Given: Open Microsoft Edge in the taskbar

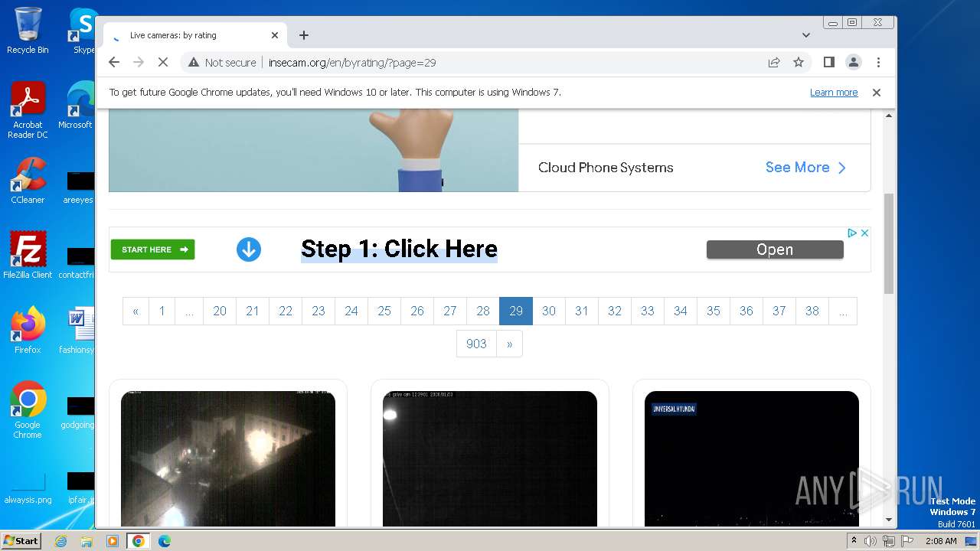Looking at the screenshot, I should point(164,541).
